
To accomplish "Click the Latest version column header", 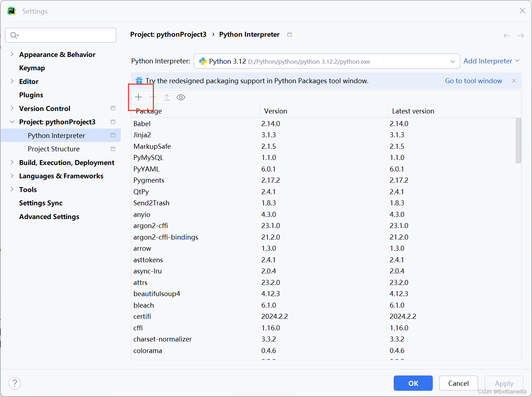I will pyautogui.click(x=455, y=111).
